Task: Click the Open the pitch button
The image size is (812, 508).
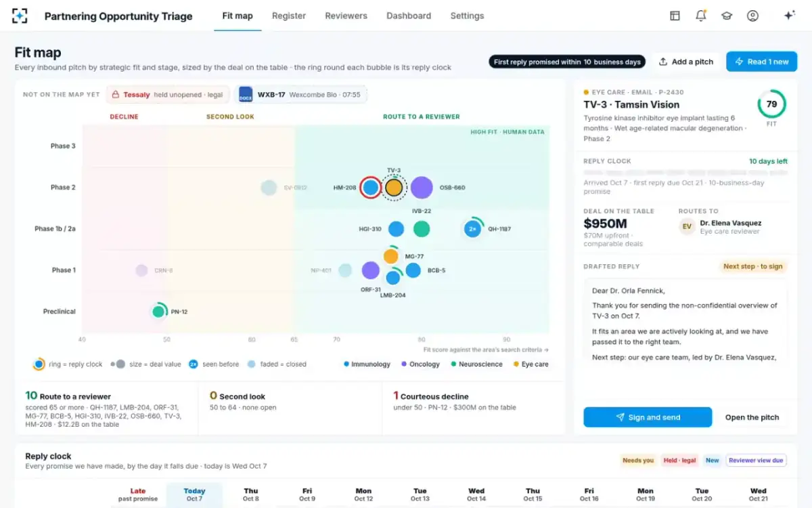Action: [752, 417]
